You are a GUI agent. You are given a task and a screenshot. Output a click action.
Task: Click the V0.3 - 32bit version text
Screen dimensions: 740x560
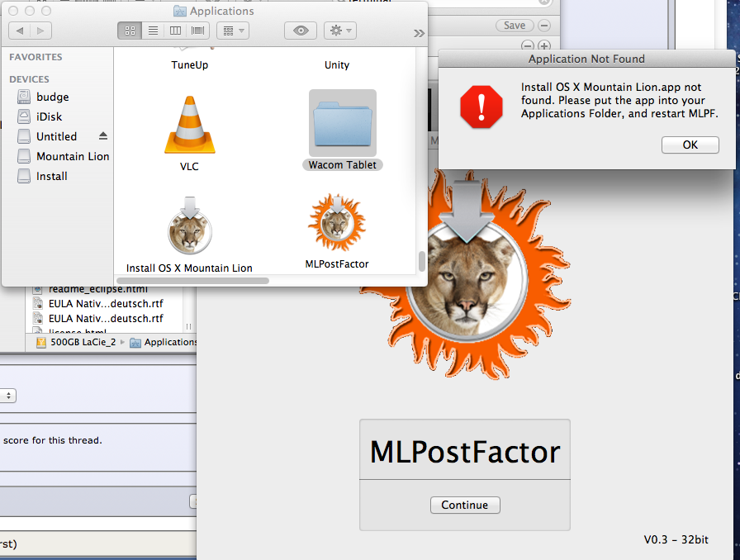(x=676, y=539)
